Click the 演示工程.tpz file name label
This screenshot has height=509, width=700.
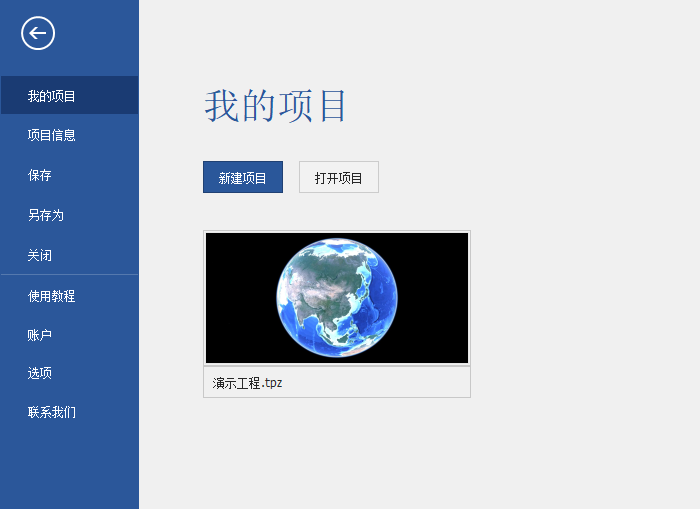tap(248, 383)
